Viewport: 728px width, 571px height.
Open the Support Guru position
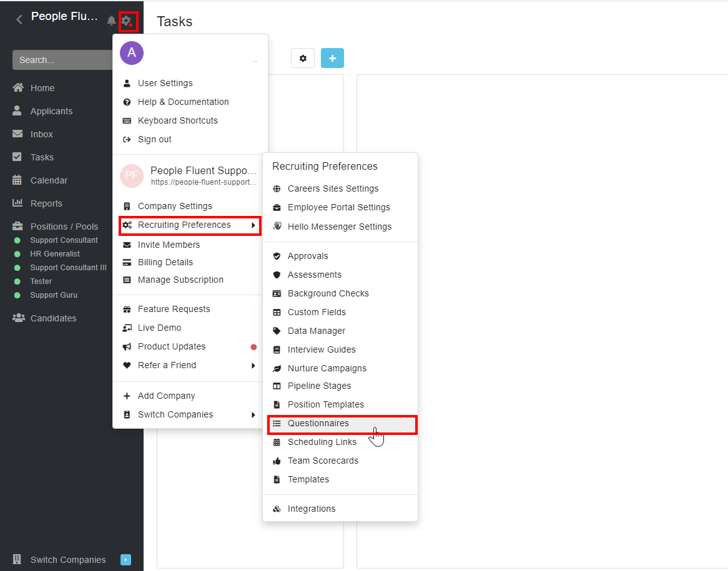click(x=54, y=295)
